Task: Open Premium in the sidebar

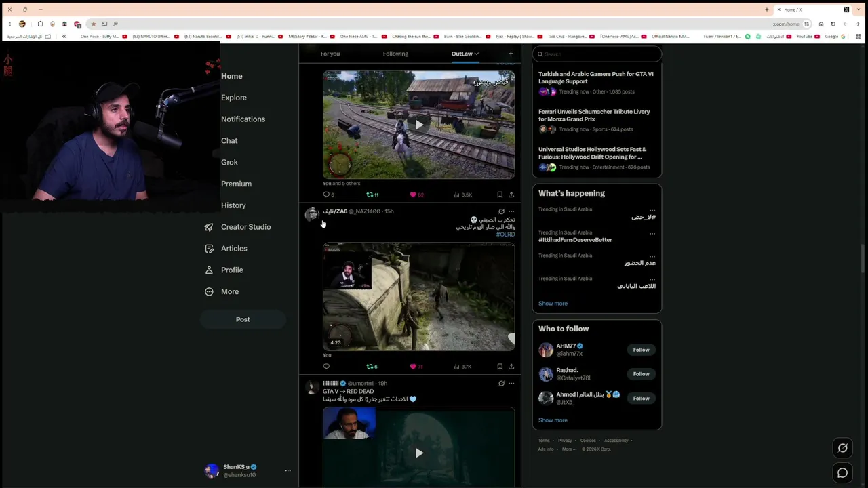Action: pos(236,184)
